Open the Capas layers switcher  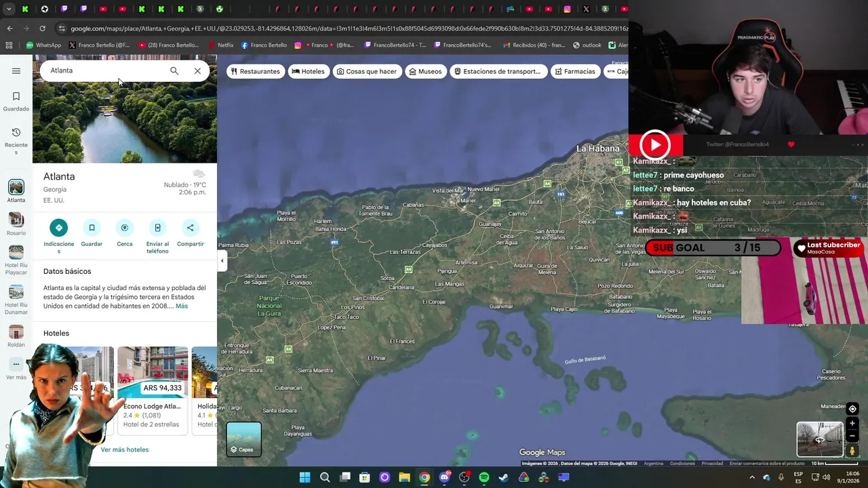243,439
